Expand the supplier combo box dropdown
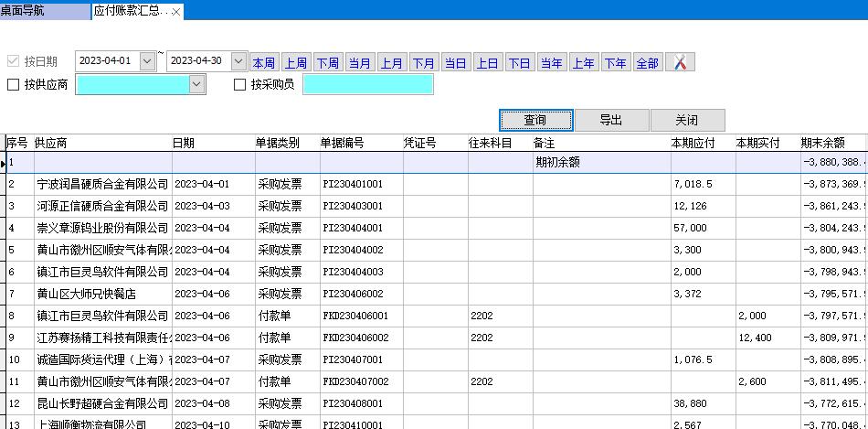The height and width of the screenshot is (429, 868). 196,85
